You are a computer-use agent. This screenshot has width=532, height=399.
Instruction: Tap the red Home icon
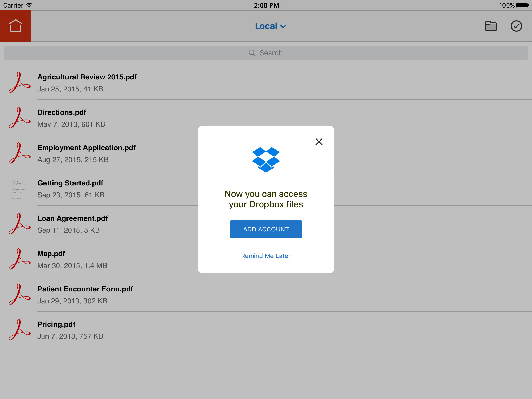tap(16, 26)
